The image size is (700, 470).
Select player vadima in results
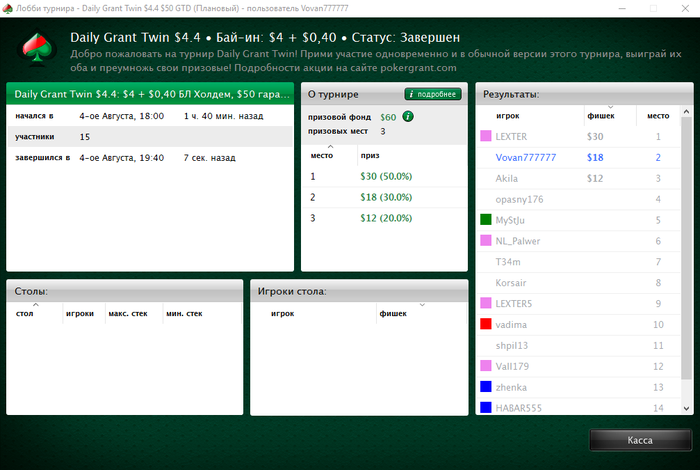tap(579, 324)
